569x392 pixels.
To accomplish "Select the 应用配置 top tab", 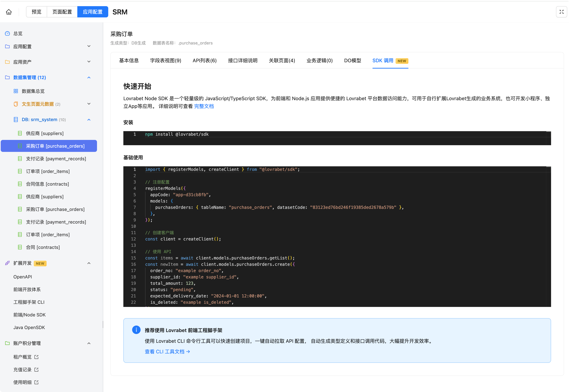I will point(93,12).
